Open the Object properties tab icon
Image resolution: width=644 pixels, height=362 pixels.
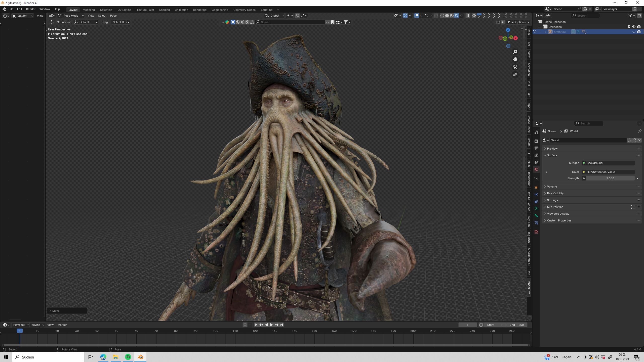coord(536,188)
